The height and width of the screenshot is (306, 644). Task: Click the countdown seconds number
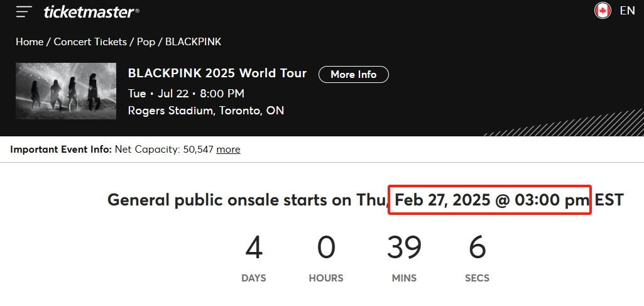478,248
